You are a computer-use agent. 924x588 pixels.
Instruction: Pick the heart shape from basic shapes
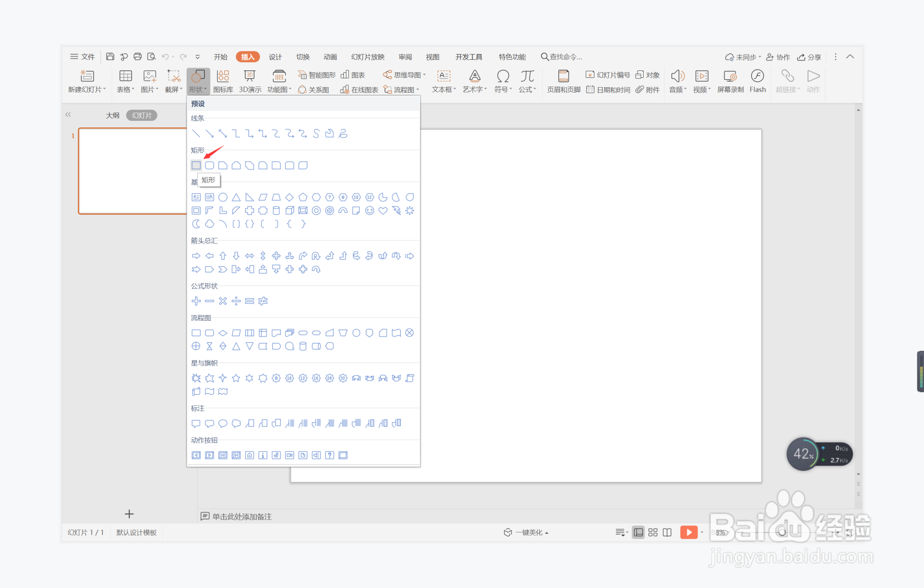(x=383, y=211)
